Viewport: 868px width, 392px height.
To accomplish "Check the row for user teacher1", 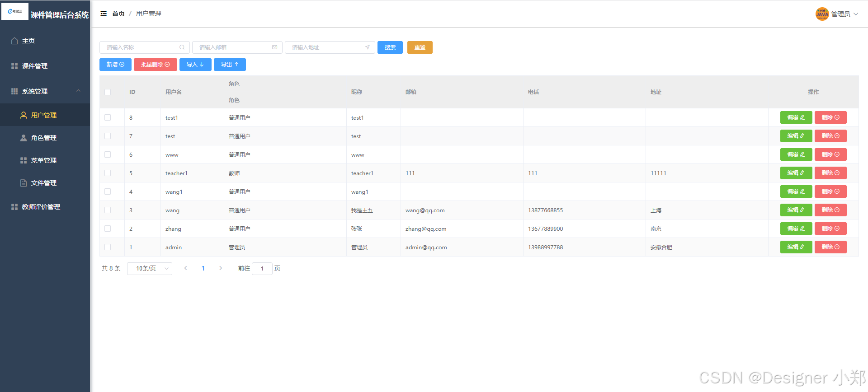I will click(x=108, y=173).
